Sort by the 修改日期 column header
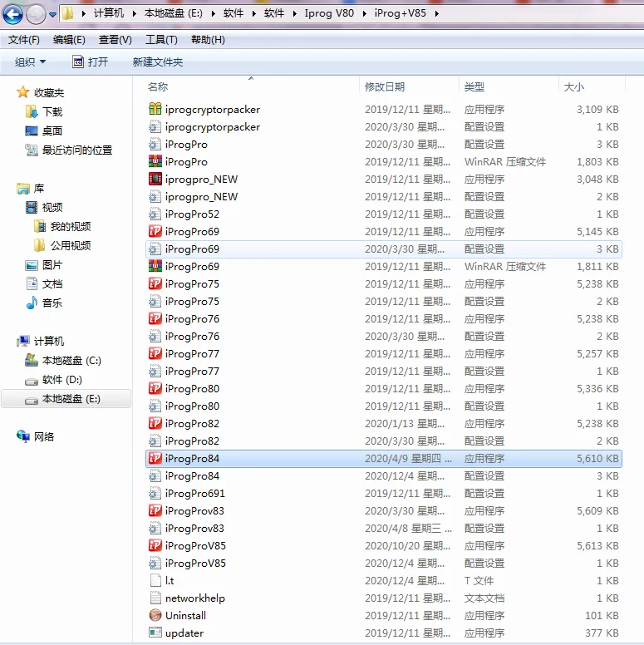 pyautogui.click(x=385, y=86)
